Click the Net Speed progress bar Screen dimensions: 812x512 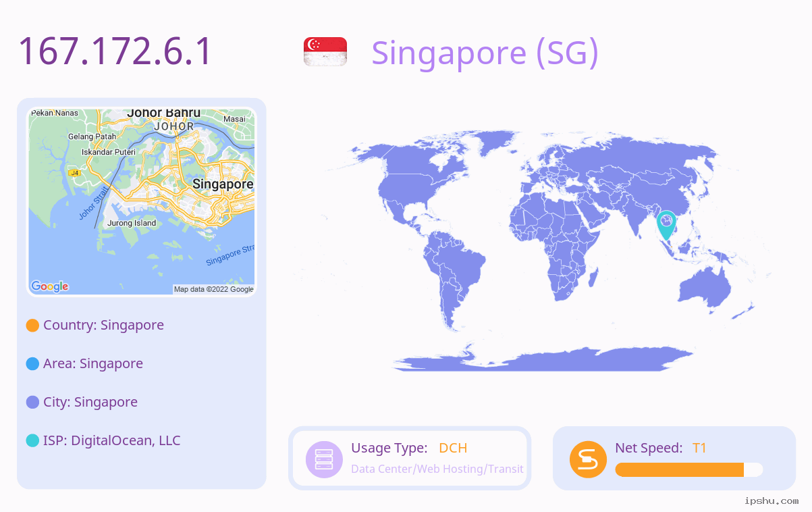(689, 469)
